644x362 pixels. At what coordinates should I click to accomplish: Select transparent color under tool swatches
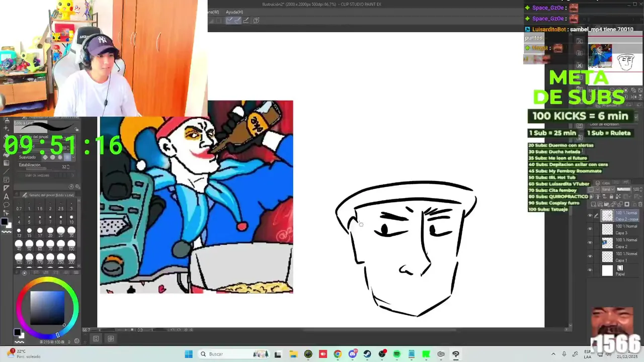click(6, 231)
